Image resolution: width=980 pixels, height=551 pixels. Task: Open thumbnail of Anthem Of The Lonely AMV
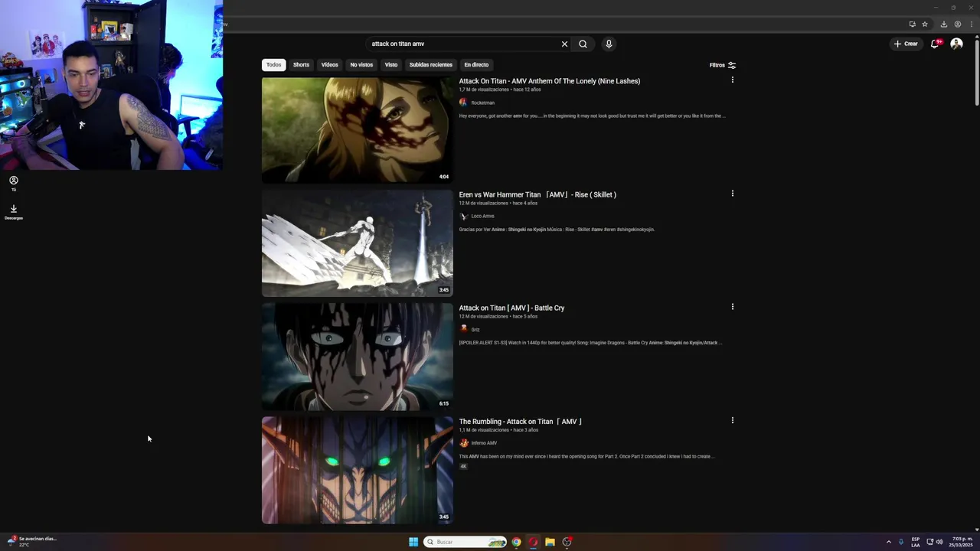(x=358, y=130)
